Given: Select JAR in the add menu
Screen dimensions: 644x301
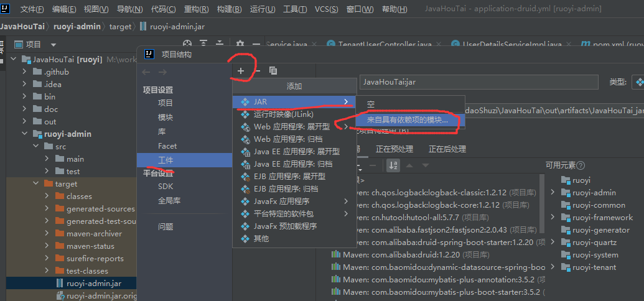Looking at the screenshot, I should pyautogui.click(x=294, y=102).
